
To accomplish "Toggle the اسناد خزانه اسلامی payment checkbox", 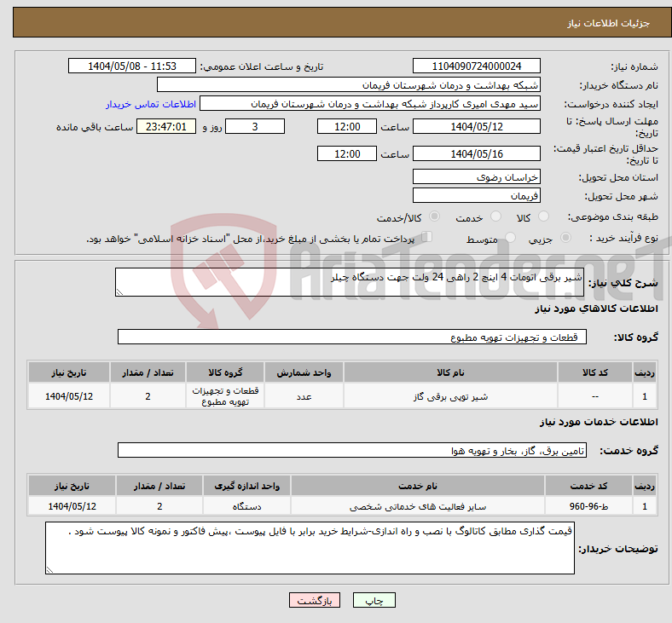I will [427, 237].
